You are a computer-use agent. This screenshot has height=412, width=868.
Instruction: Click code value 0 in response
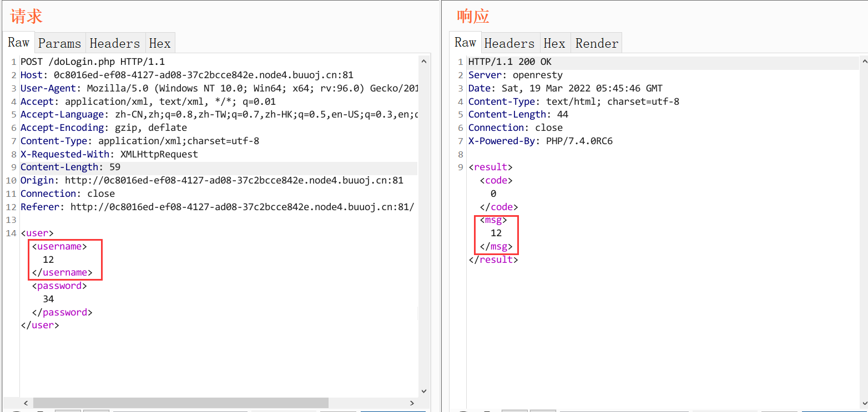pyautogui.click(x=493, y=194)
